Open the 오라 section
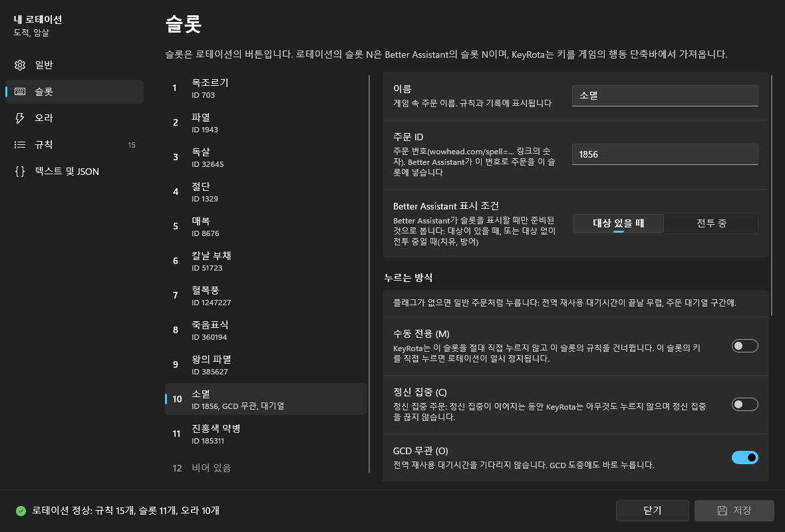 coord(75,118)
